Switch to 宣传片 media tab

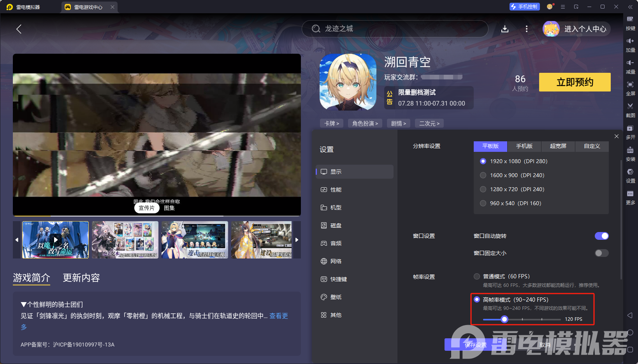pos(147,208)
